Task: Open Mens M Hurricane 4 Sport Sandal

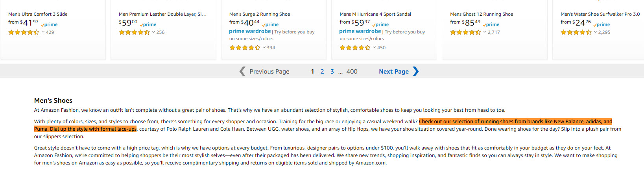Action: 375,14
